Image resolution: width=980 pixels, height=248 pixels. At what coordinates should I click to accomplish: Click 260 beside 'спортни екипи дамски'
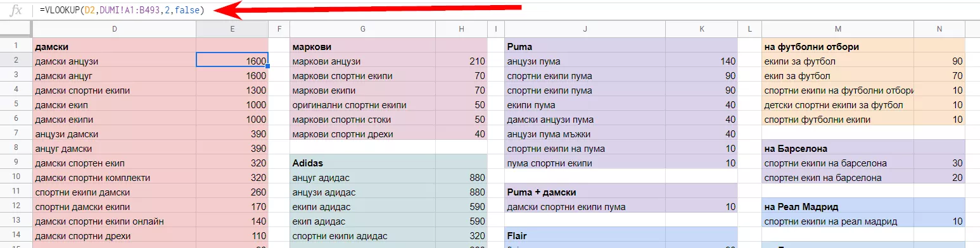(232, 192)
